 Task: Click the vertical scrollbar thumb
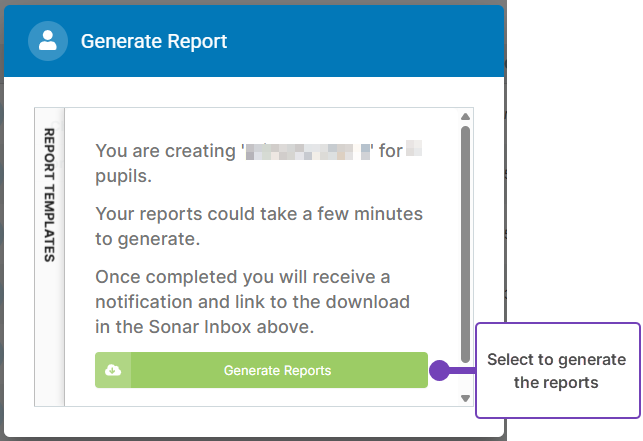(465, 240)
